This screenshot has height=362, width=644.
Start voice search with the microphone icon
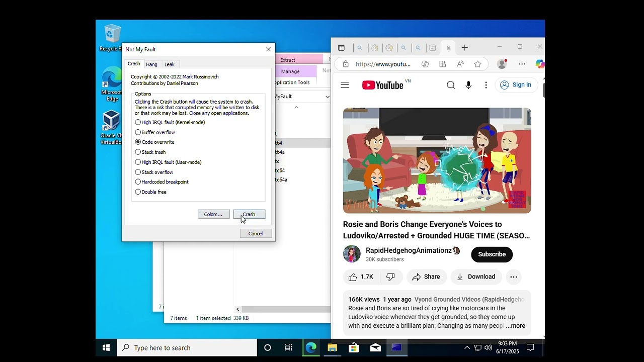point(468,85)
